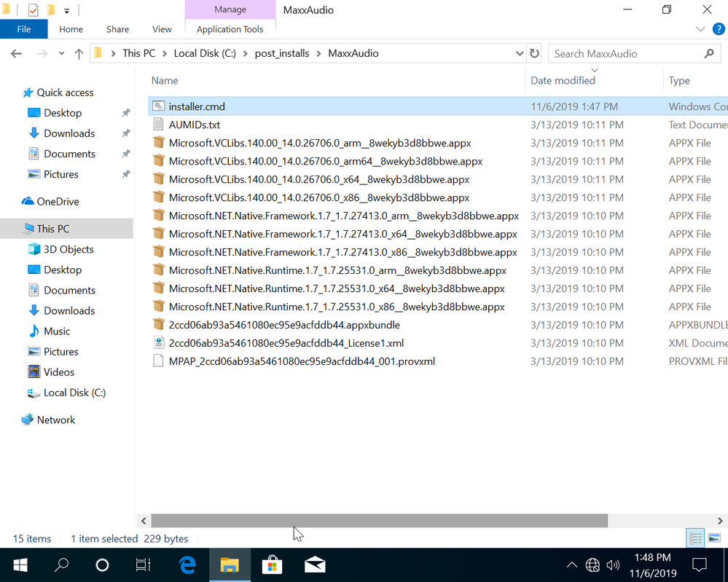Image resolution: width=728 pixels, height=582 pixels.
Task: Open the Windows Start menu
Action: 20,565
